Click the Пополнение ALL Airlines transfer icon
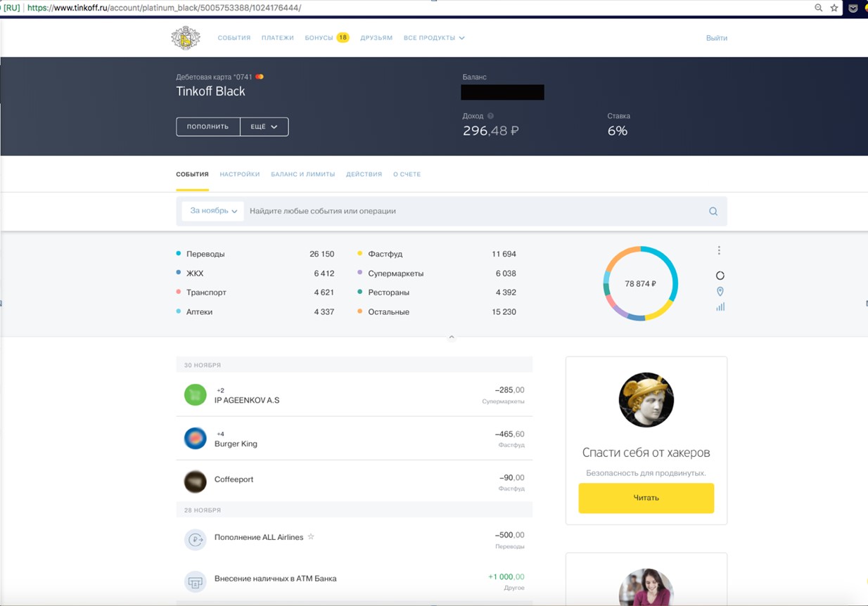The height and width of the screenshot is (606, 868). pos(196,540)
